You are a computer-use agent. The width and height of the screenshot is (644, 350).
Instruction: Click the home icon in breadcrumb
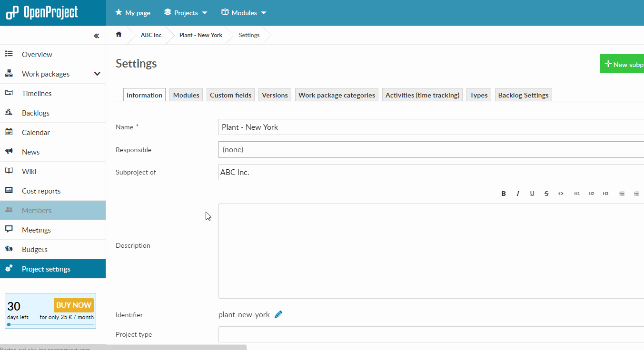(x=119, y=35)
